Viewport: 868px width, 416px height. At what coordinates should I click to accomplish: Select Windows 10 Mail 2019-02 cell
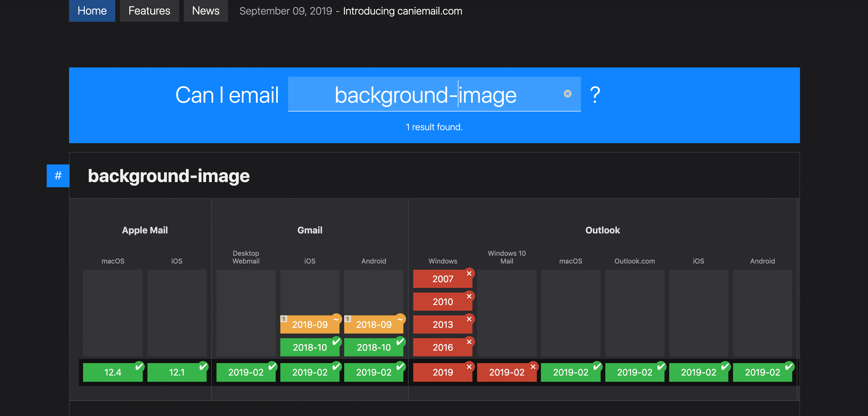(507, 372)
